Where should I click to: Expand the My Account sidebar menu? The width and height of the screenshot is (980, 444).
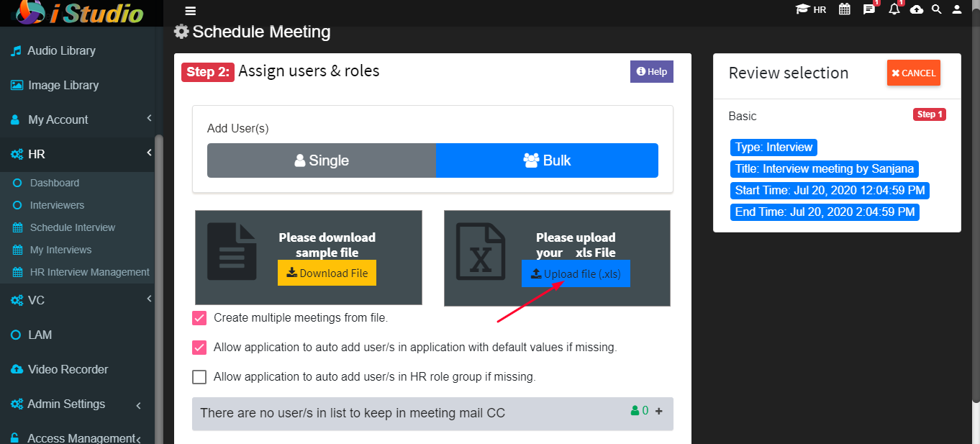coord(77,119)
